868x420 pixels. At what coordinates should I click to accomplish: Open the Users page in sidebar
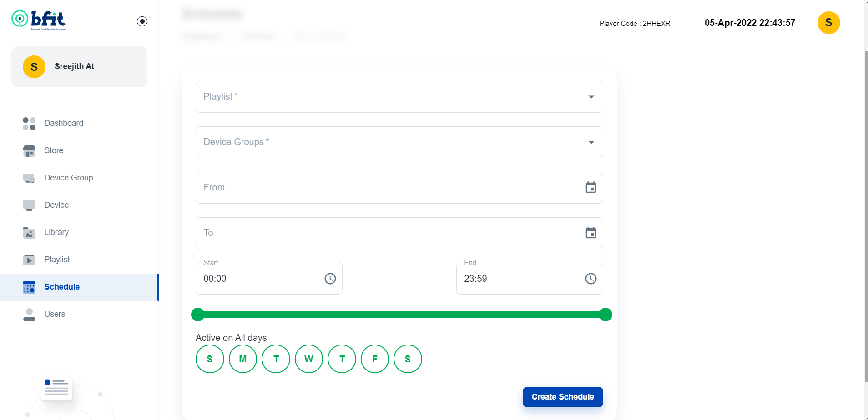pyautogui.click(x=55, y=314)
